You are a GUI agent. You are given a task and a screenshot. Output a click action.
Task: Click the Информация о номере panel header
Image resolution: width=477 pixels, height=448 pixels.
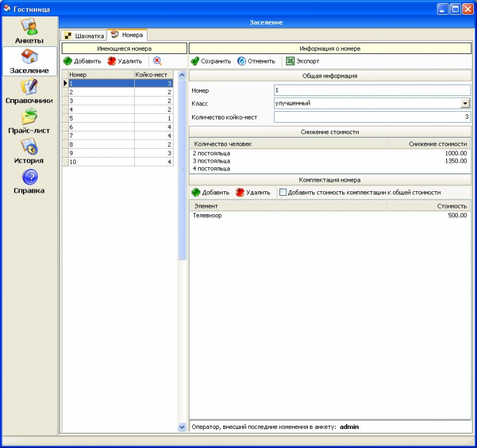(330, 49)
